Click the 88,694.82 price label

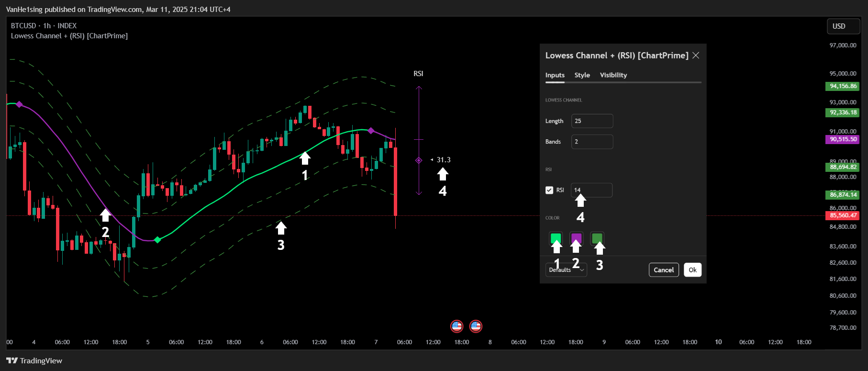[x=843, y=167]
